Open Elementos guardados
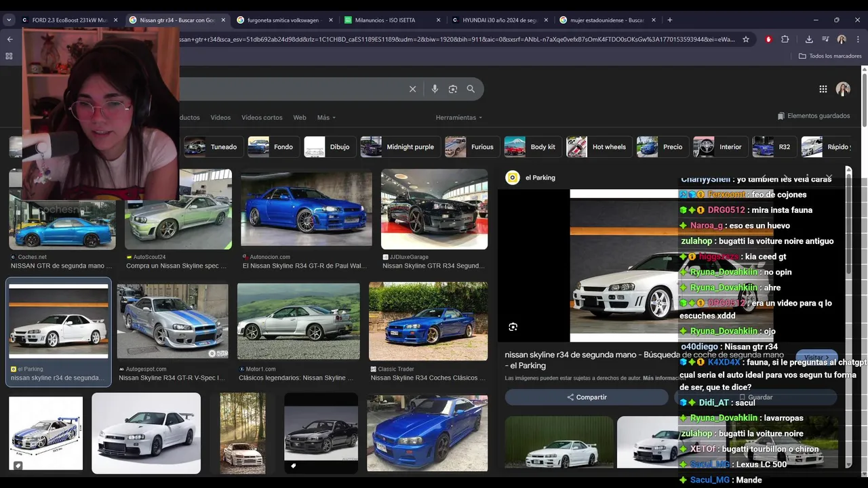Image resolution: width=868 pixels, height=488 pixels. click(x=814, y=116)
